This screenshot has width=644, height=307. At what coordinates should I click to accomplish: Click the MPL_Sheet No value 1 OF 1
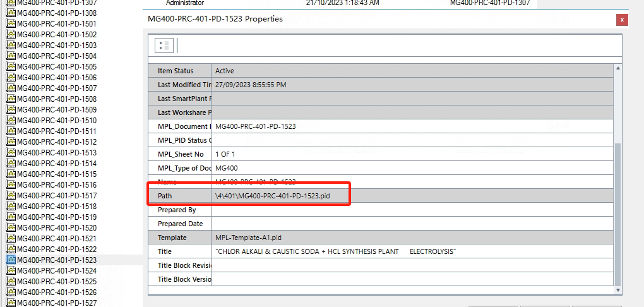[225, 154]
